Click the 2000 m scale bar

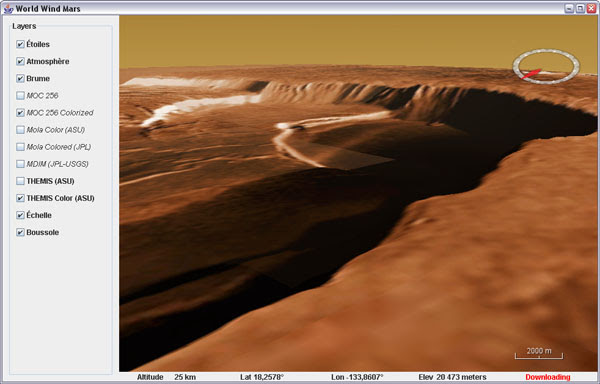539,353
